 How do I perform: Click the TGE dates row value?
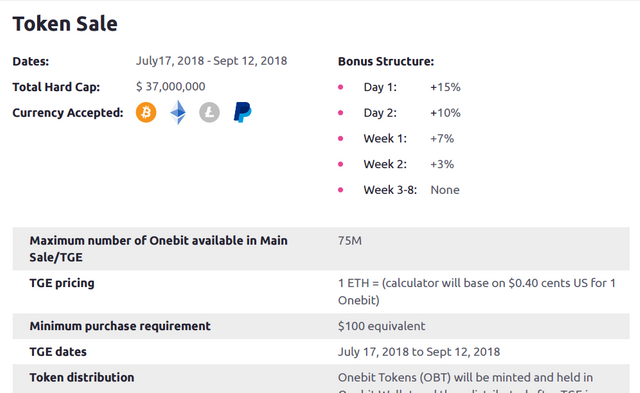point(419,352)
